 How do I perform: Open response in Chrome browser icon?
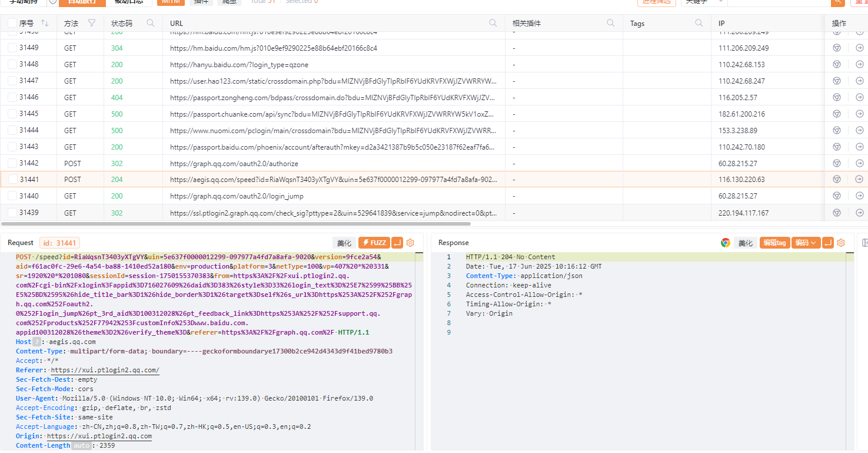click(726, 243)
